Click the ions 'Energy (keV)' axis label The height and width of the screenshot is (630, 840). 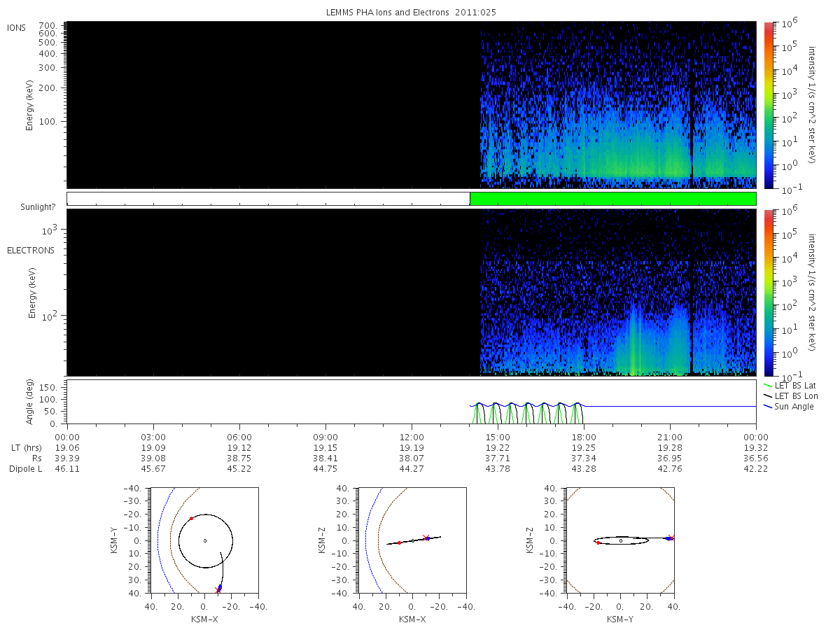tap(31, 105)
